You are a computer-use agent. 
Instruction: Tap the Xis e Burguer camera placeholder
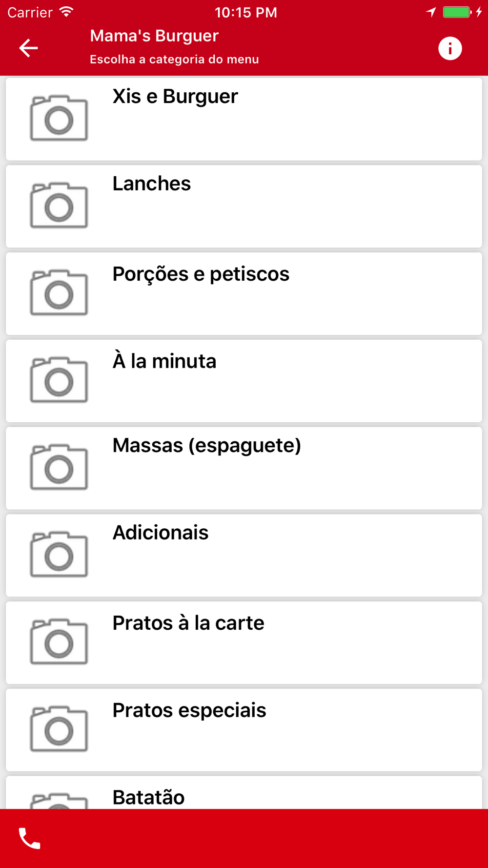point(59,119)
